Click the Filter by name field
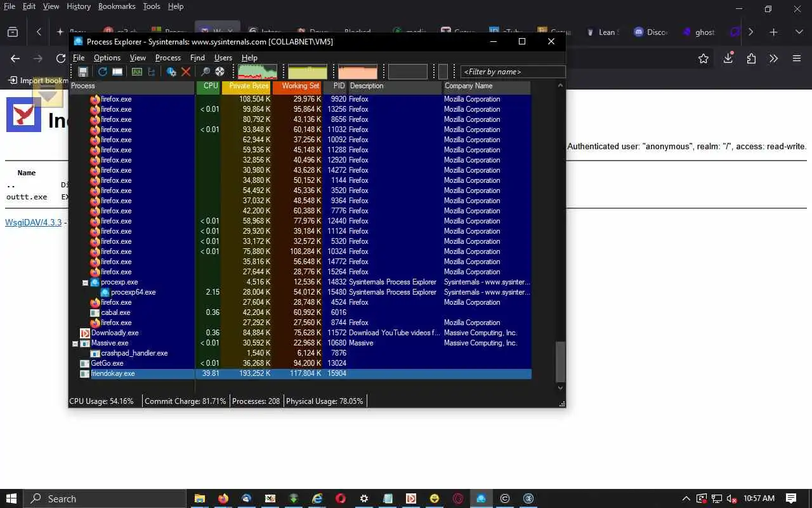This screenshot has height=508, width=812. pos(513,72)
